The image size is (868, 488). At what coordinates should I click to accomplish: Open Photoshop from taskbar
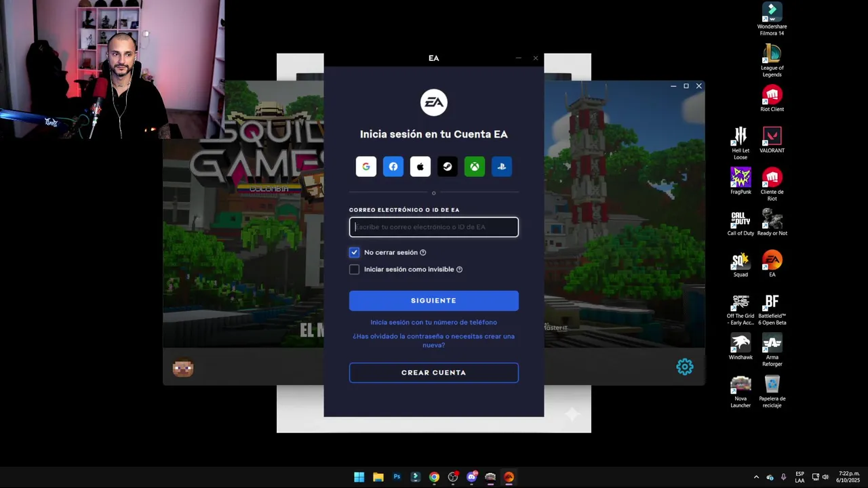[x=397, y=477]
